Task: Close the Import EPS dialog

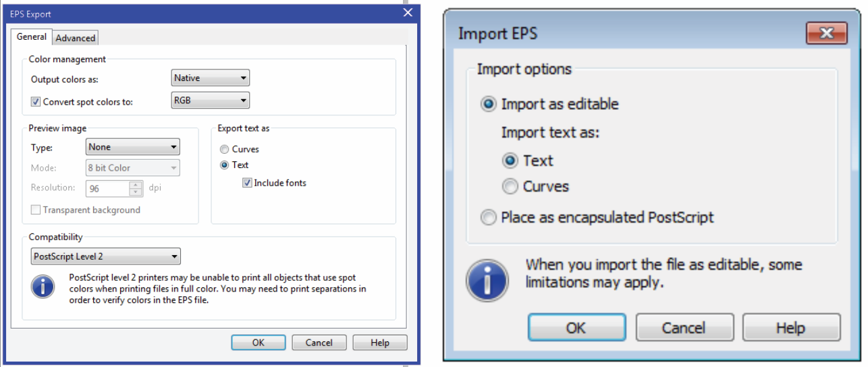Action: (x=824, y=34)
